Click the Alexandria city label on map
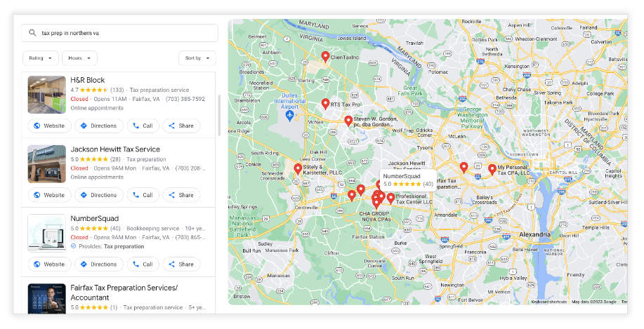The height and width of the screenshot is (329, 644). coord(534,234)
